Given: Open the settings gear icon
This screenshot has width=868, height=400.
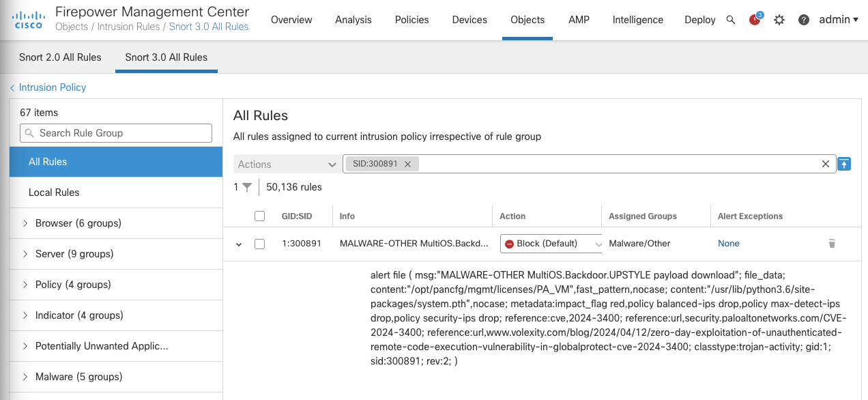Looking at the screenshot, I should click(779, 20).
